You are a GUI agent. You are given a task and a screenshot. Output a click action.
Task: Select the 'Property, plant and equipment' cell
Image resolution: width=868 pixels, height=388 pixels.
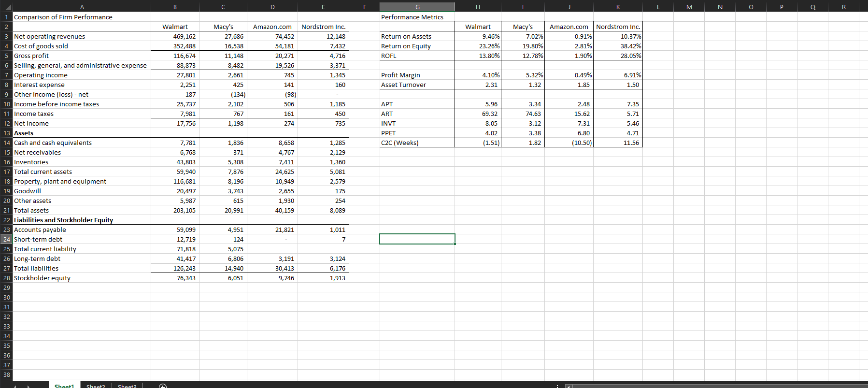[x=82, y=181]
